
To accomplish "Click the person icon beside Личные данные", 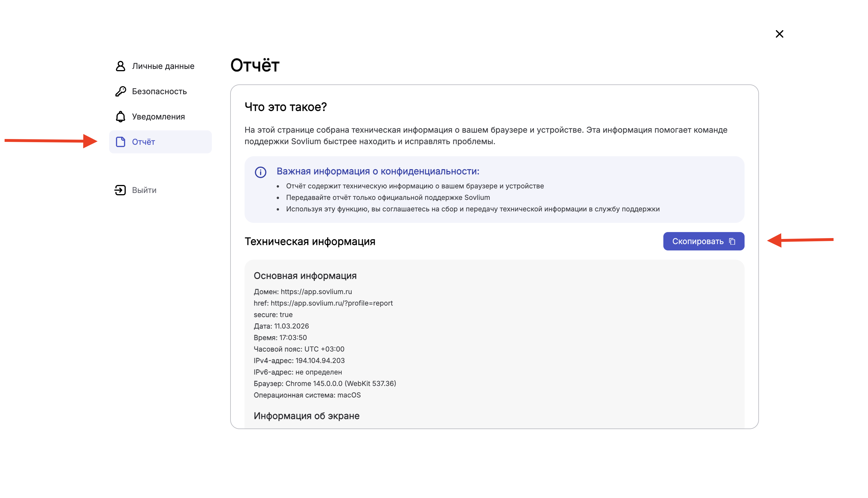I will click(x=120, y=66).
